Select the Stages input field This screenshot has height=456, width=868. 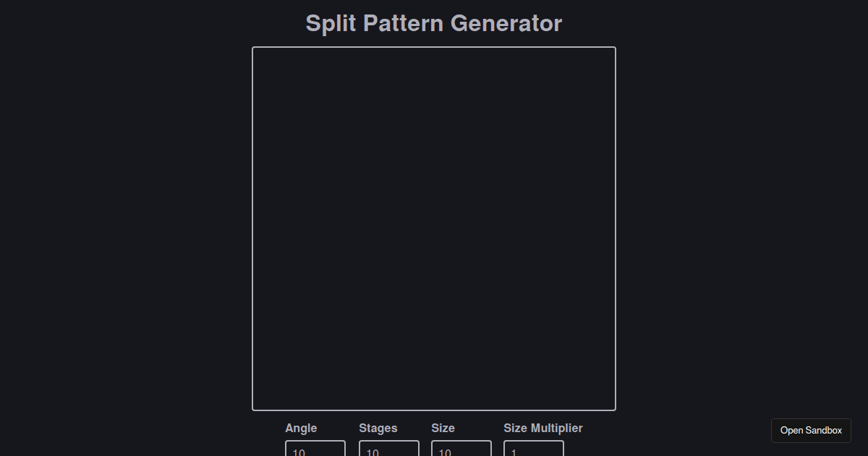point(388,451)
